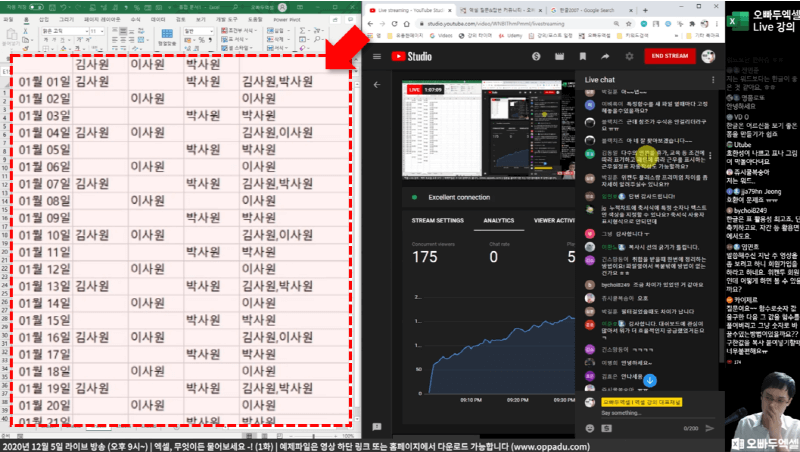
Task: Select cell '01월 01일' in the sheet
Action: 44,81
